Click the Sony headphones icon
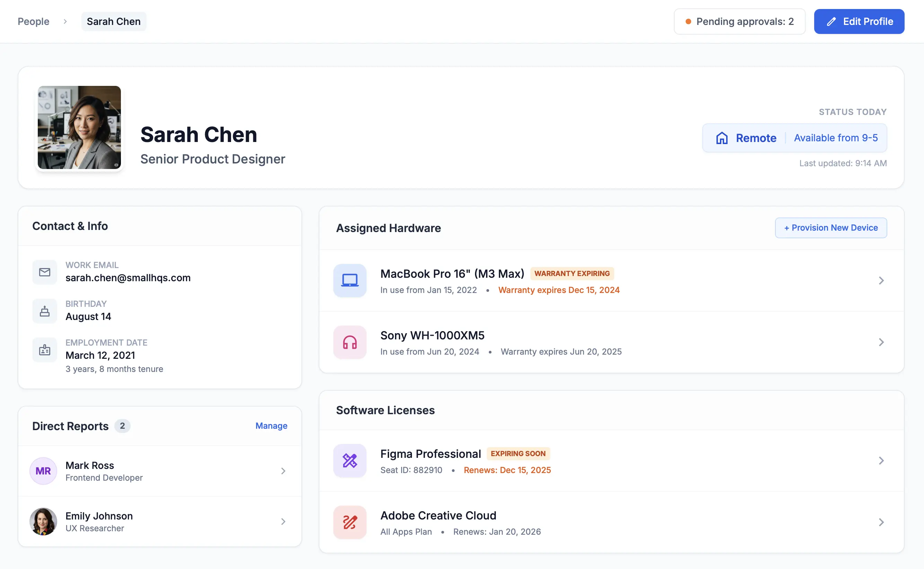The width and height of the screenshot is (924, 569). pos(349,342)
